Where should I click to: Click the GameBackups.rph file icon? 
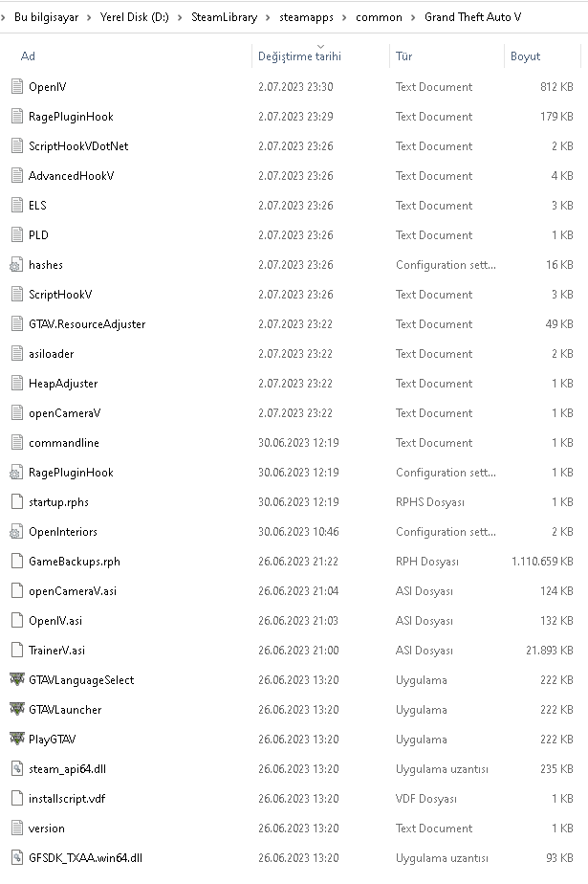click(15, 562)
